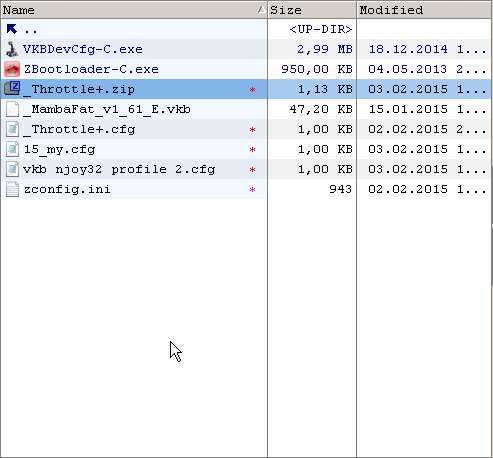Click the red asterisk beside _Throttle+.zip

tap(252, 90)
